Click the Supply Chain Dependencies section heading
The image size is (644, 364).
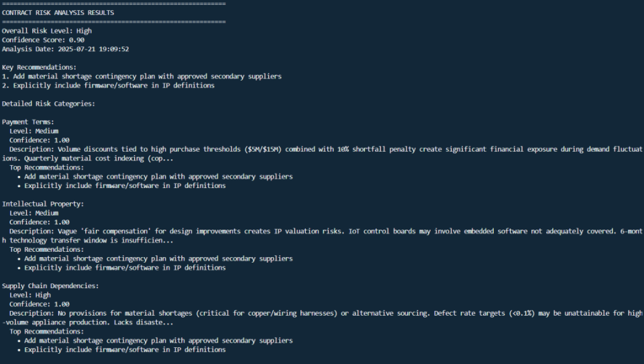[50, 285]
